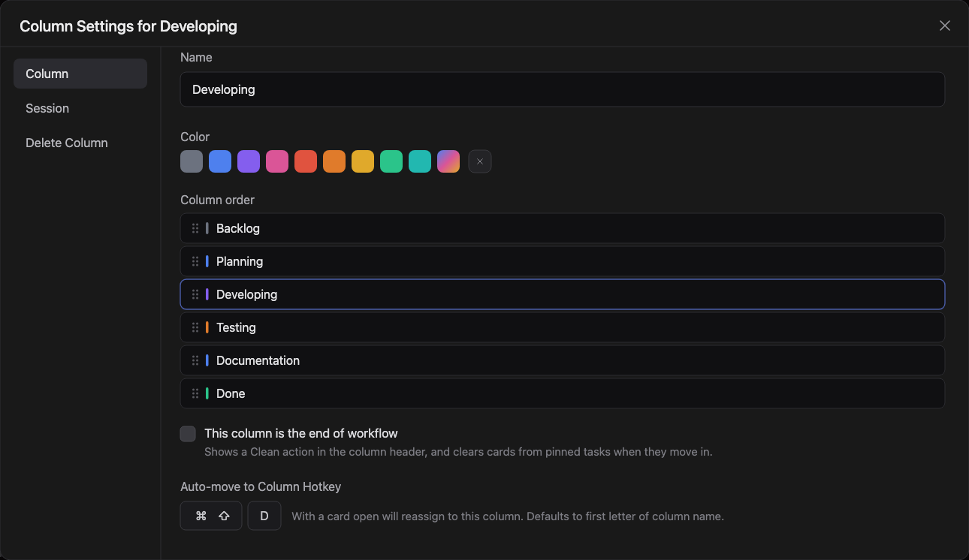This screenshot has height=560, width=969.
Task: Enable "This column is the end of workflow"
Action: 188,434
